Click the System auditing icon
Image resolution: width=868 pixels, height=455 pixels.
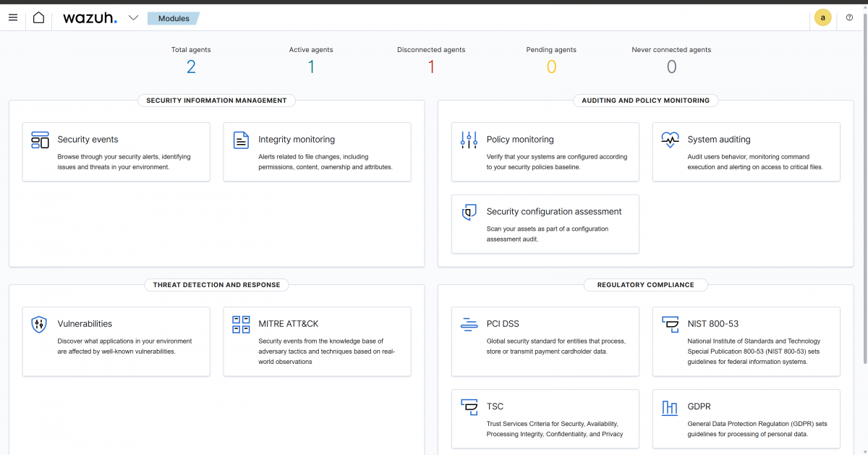669,139
